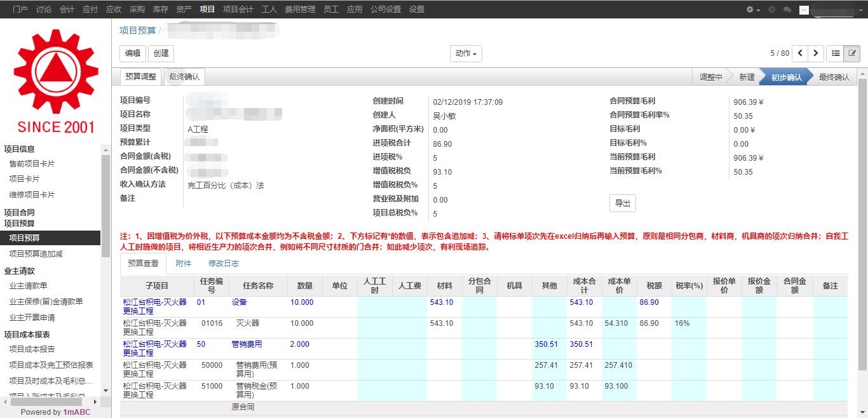Go to the next record arrow
The image size is (868, 418).
[816, 53]
